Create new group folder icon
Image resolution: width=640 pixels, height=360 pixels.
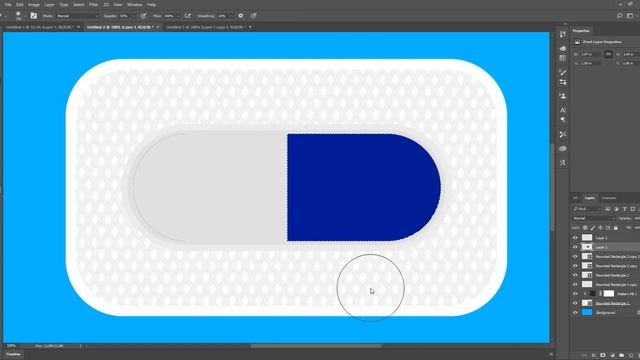621,355
